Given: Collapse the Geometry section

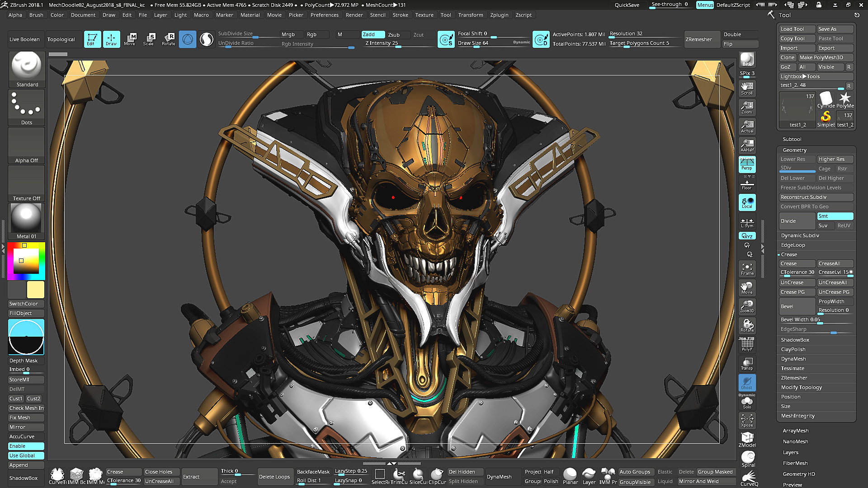Looking at the screenshot, I should [x=794, y=150].
